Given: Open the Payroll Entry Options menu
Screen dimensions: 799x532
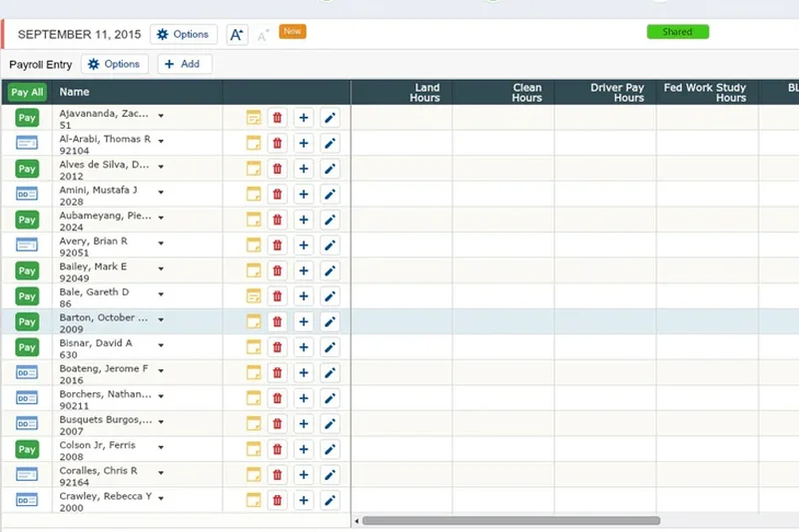Looking at the screenshot, I should [115, 64].
